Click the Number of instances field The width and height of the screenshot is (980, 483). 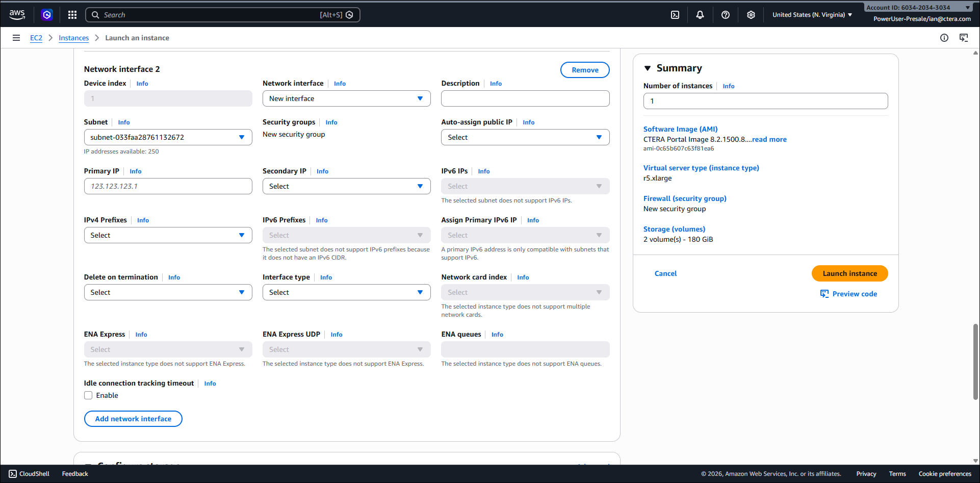tap(765, 101)
